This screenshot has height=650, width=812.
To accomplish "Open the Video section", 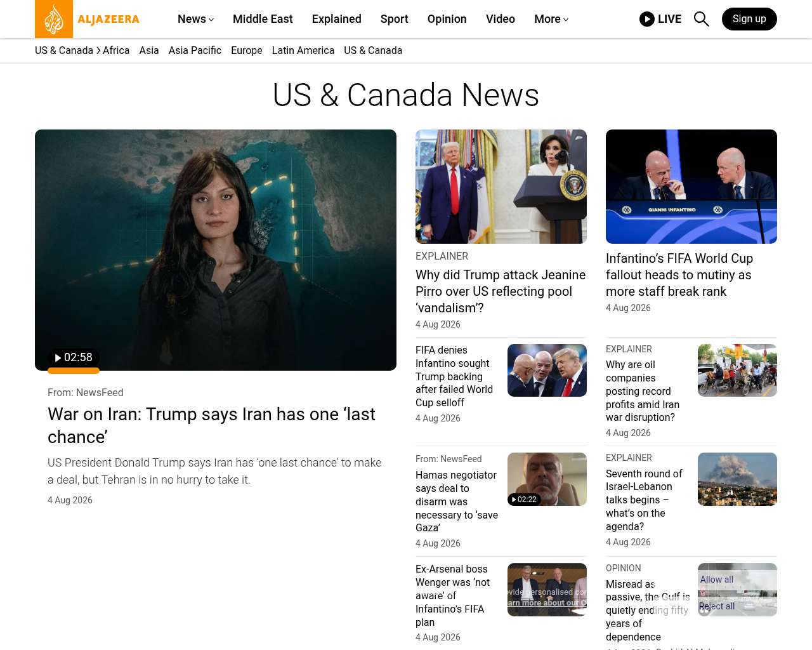I will click(501, 19).
